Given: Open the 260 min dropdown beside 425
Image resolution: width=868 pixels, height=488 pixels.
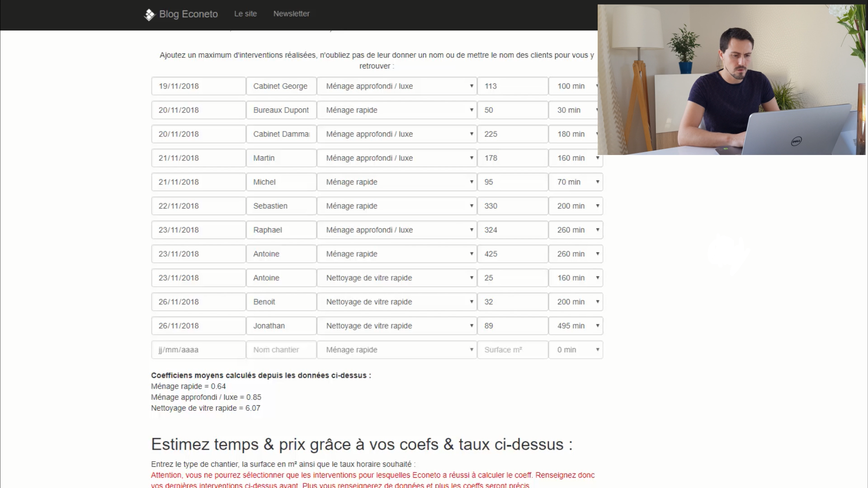Looking at the screenshot, I should pyautogui.click(x=576, y=253).
